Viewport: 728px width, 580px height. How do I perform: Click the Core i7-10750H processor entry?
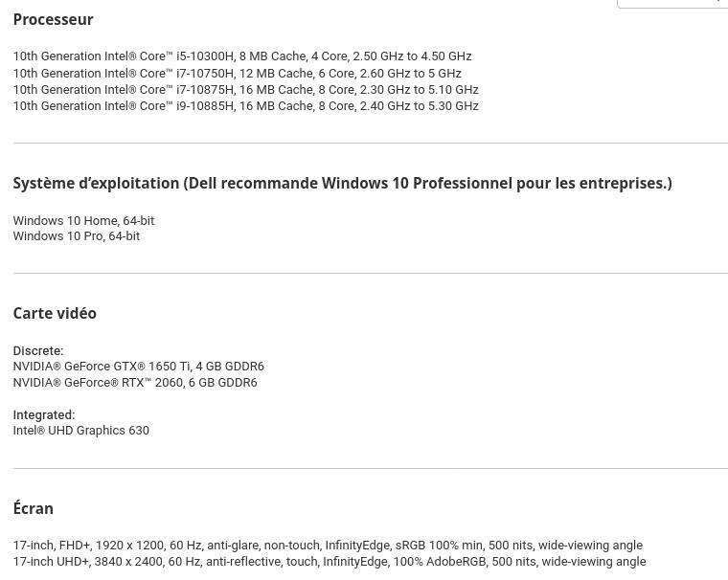click(x=237, y=73)
